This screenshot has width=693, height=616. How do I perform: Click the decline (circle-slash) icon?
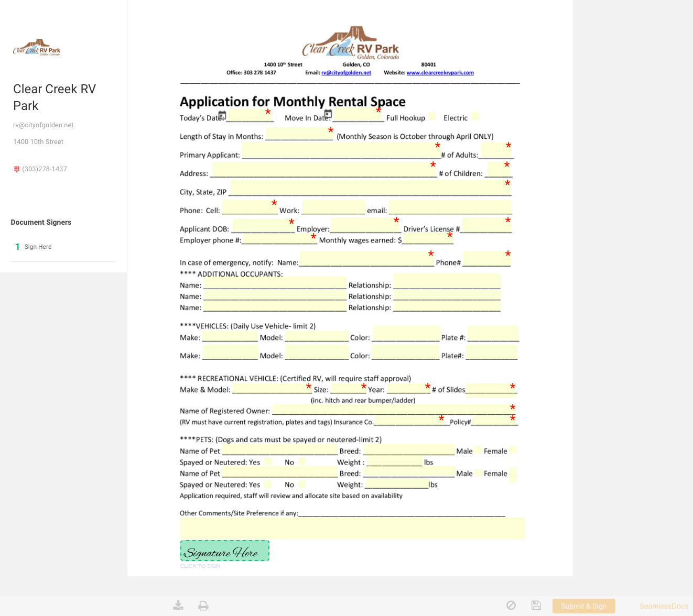tap(511, 605)
